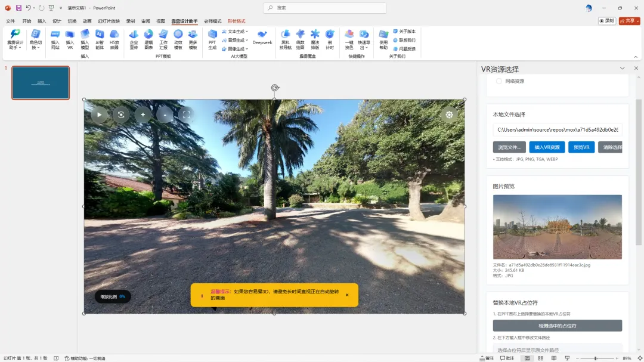Image resolution: width=644 pixels, height=362 pixels.
Task: Open VR资源选择 pane options chevron
Action: pos(622,68)
